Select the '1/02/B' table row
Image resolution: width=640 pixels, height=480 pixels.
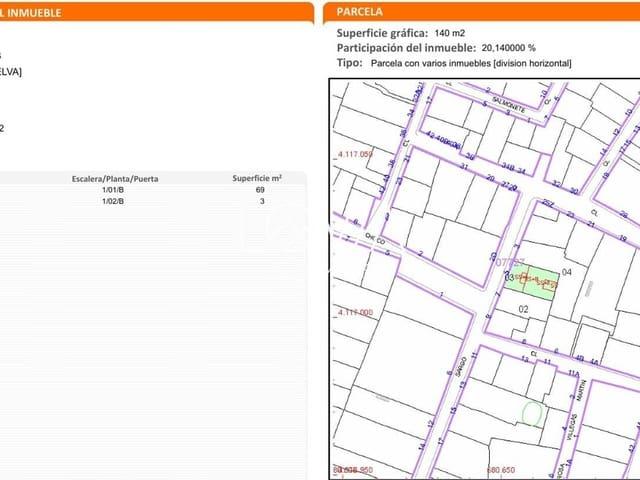(153, 201)
